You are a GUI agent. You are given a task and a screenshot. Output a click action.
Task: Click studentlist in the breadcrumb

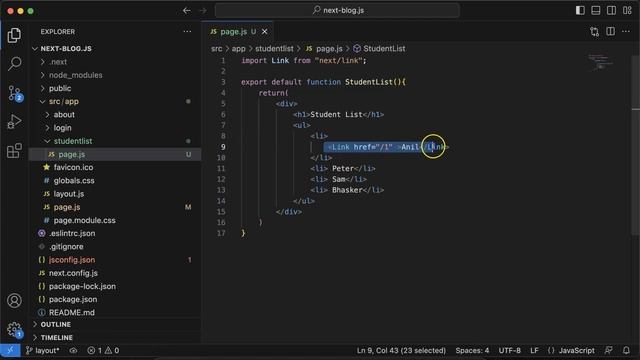click(x=274, y=49)
